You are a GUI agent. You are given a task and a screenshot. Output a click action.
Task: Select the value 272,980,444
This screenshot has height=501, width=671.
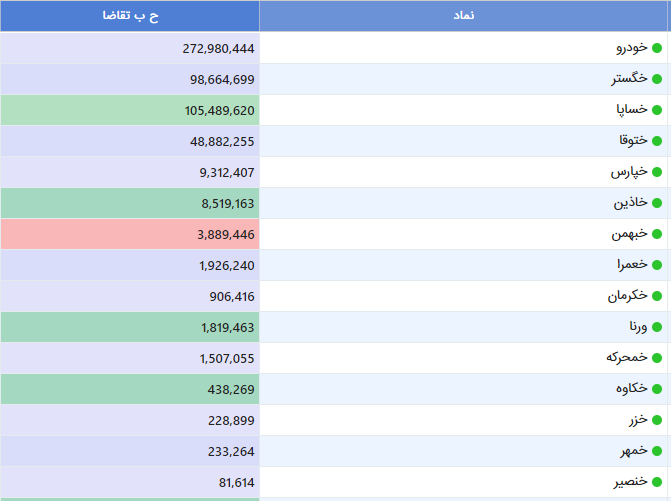(218, 49)
